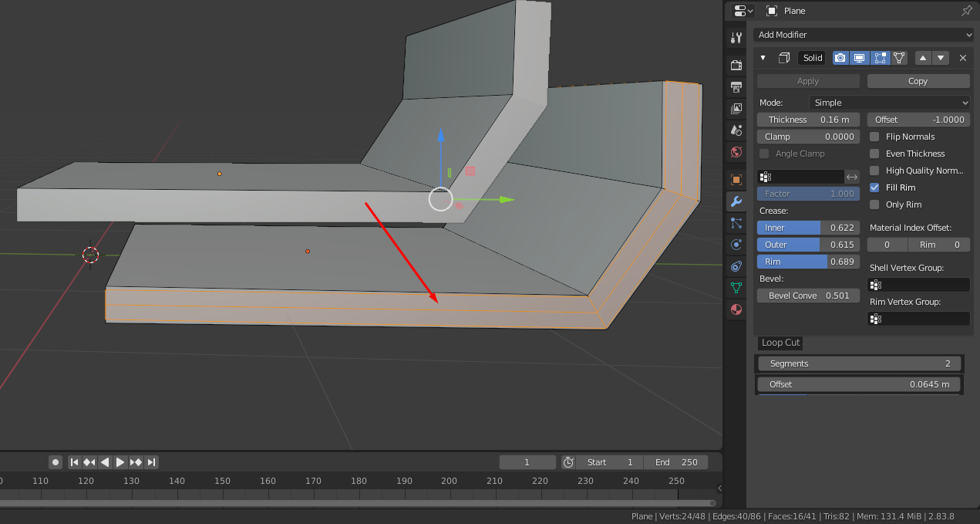Open the View Layer properties tab

pos(736,109)
